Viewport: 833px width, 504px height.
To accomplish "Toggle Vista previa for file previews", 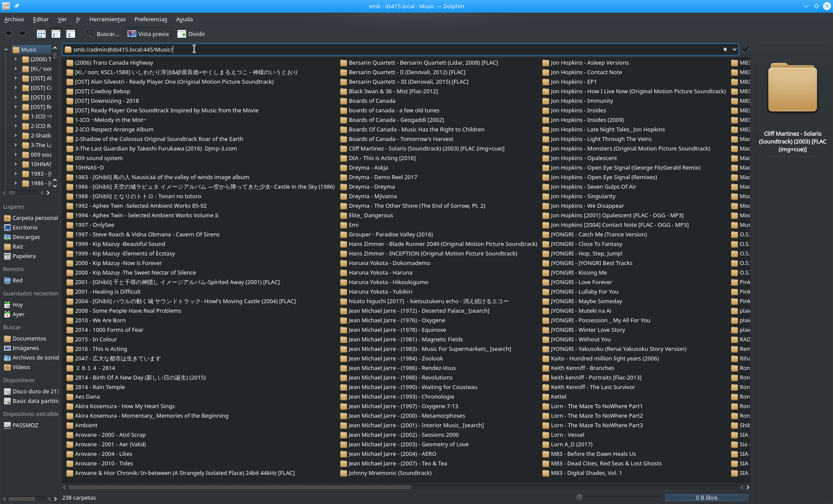I will tap(148, 33).
